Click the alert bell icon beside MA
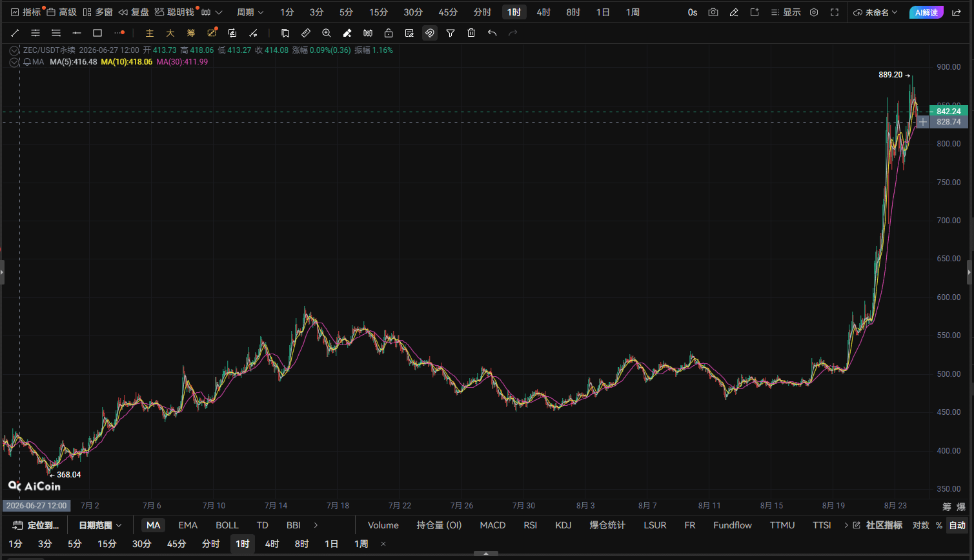This screenshot has height=560, width=974. (27, 62)
